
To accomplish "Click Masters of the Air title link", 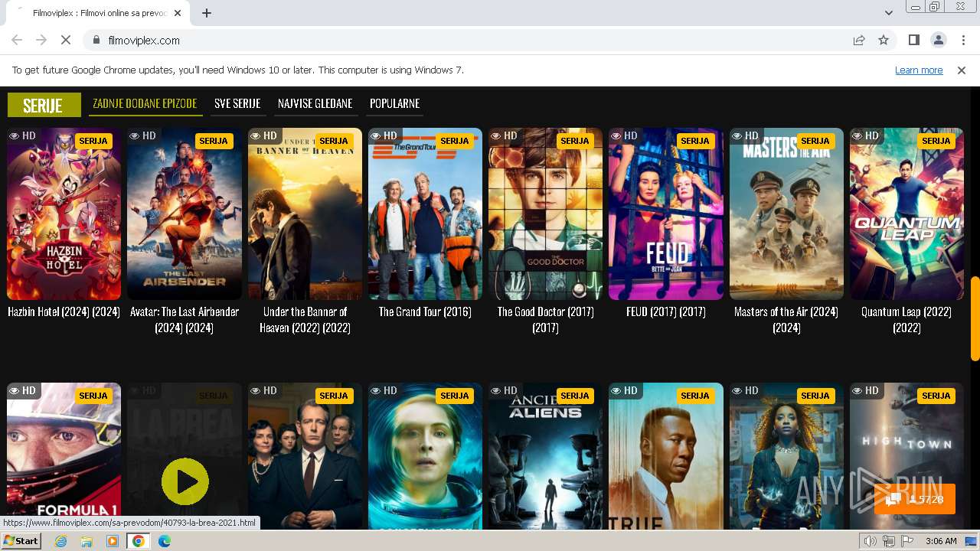I will 786,320.
